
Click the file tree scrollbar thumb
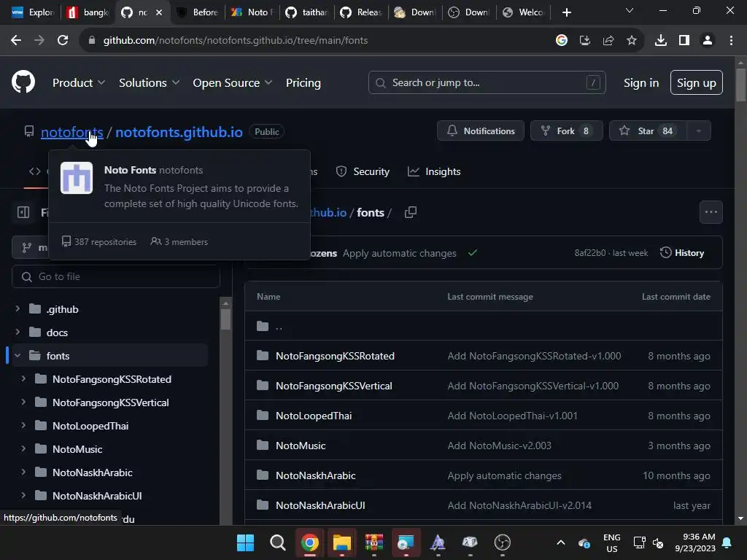coord(226,319)
